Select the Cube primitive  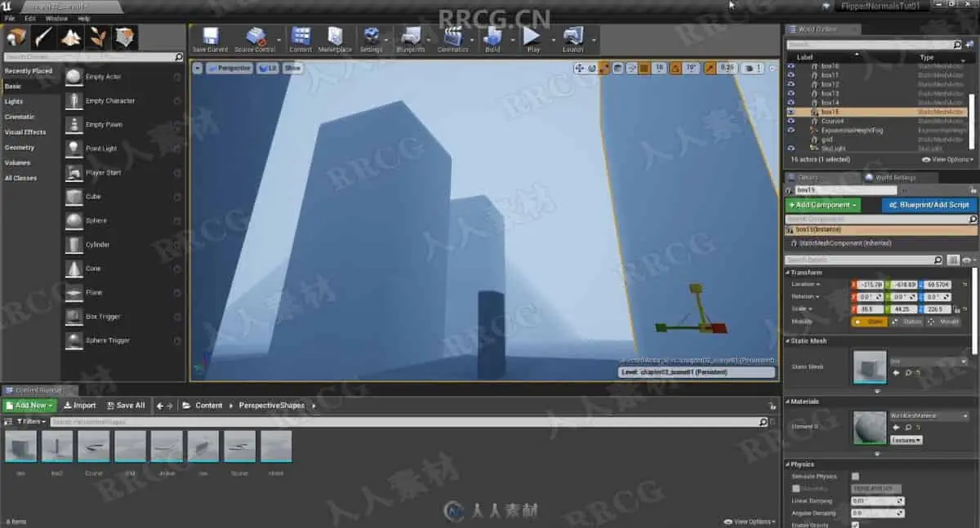pos(124,197)
